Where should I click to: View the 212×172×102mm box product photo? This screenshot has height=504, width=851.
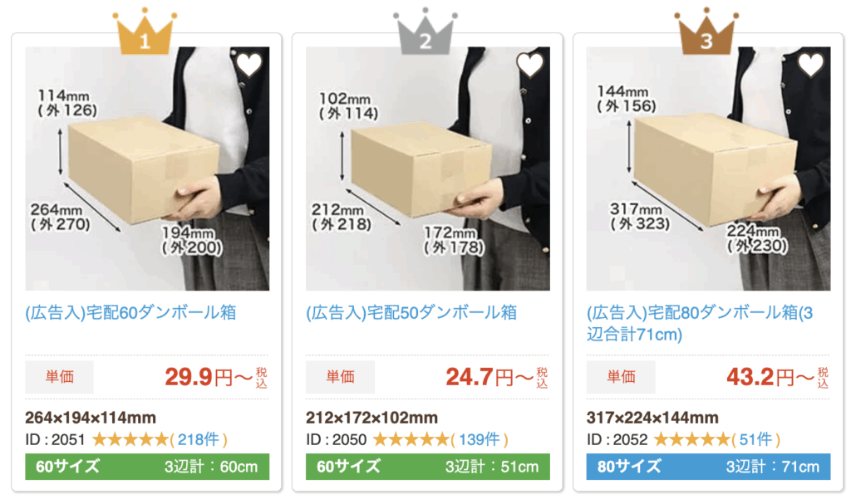click(428, 169)
